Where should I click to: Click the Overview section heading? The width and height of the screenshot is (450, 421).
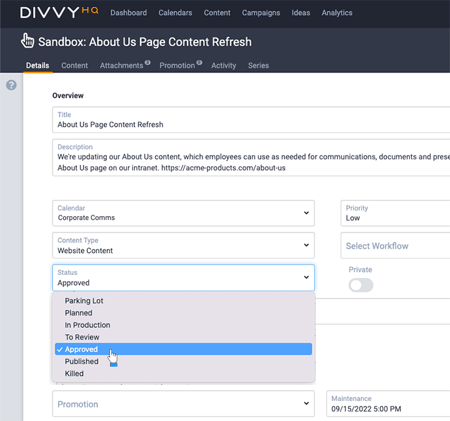(x=68, y=95)
